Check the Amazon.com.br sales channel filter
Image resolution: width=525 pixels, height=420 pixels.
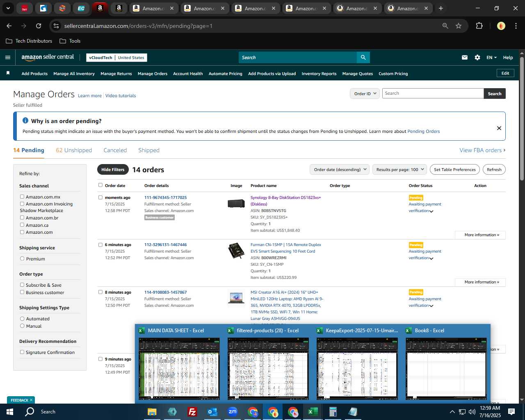point(22,218)
